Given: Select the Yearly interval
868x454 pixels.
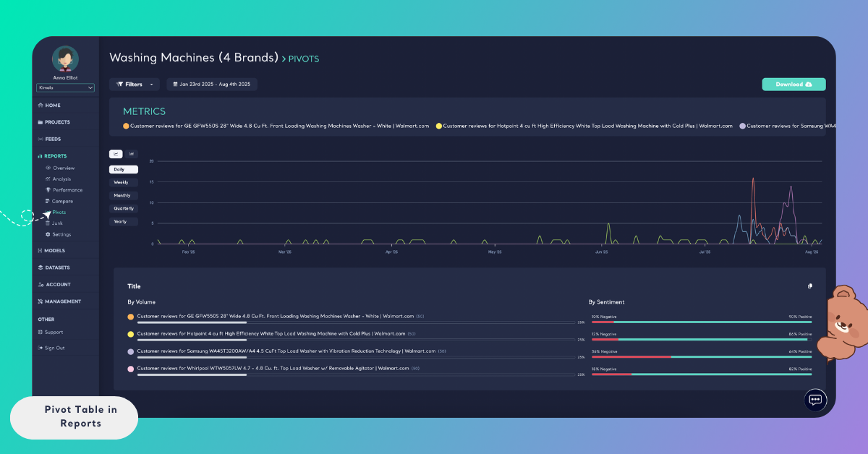Looking at the screenshot, I should (x=124, y=221).
